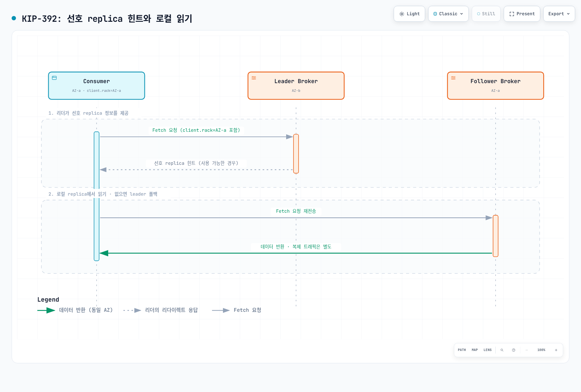Click the search magnifier icon in bottom toolbar
This screenshot has height=392, width=581.
(502, 350)
